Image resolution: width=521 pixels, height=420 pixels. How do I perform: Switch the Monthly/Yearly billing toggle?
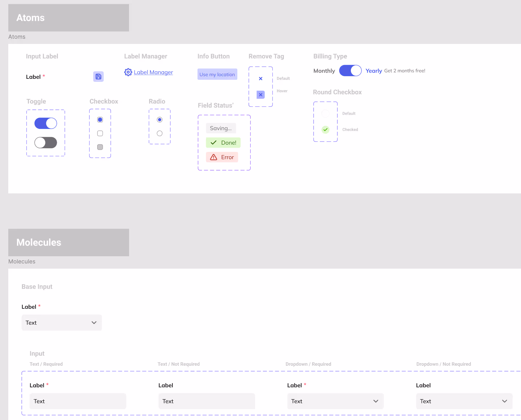pos(350,71)
